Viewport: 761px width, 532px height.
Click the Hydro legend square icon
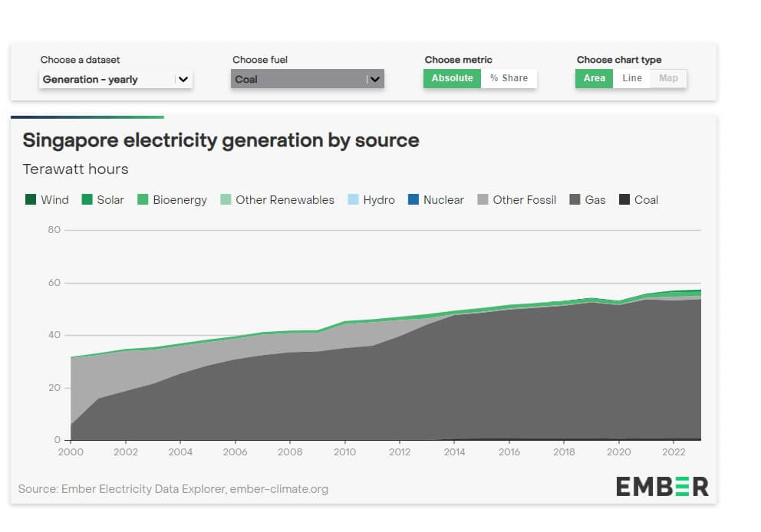click(x=353, y=200)
